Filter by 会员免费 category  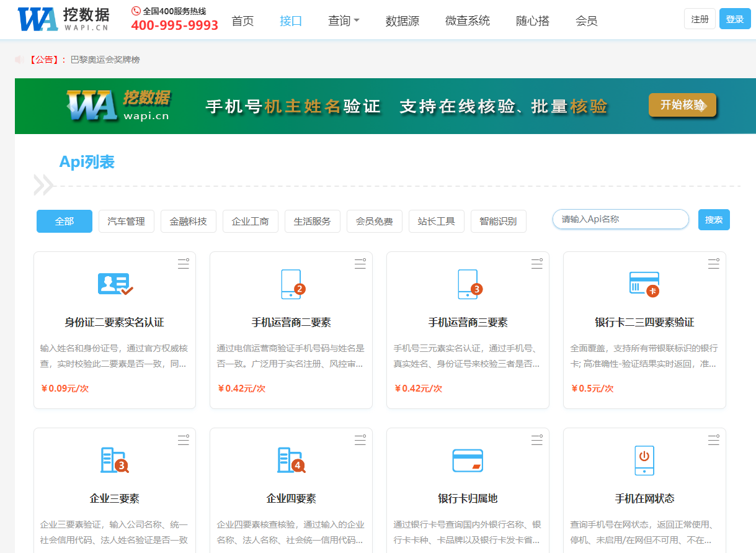click(x=375, y=221)
